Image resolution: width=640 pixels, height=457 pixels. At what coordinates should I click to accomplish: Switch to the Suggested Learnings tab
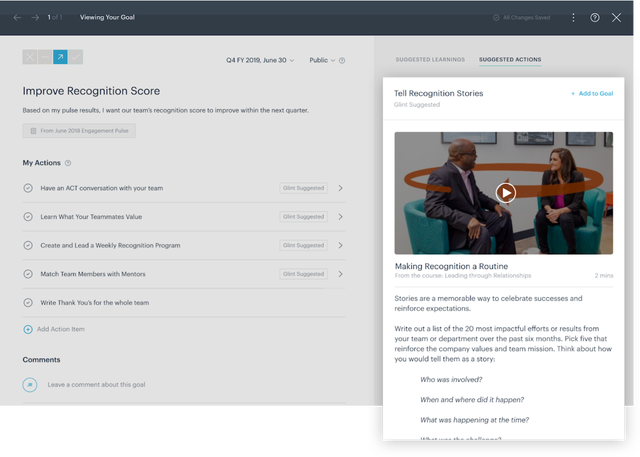[430, 60]
